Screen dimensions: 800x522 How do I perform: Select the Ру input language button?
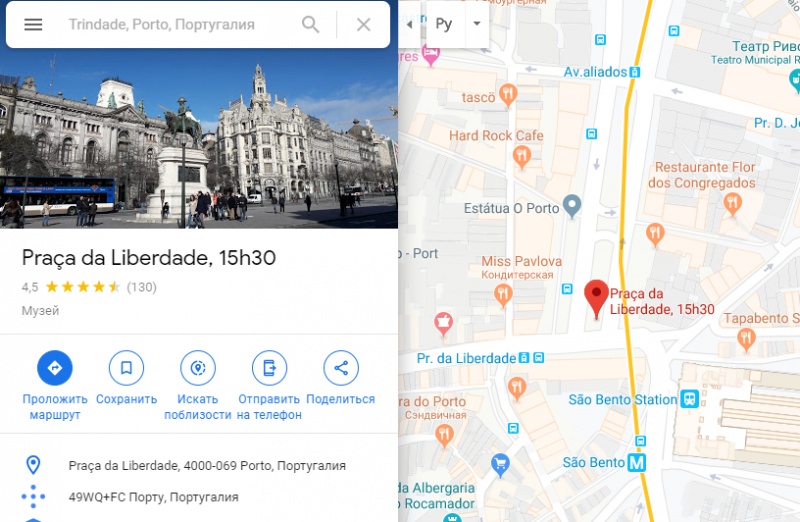tap(444, 24)
